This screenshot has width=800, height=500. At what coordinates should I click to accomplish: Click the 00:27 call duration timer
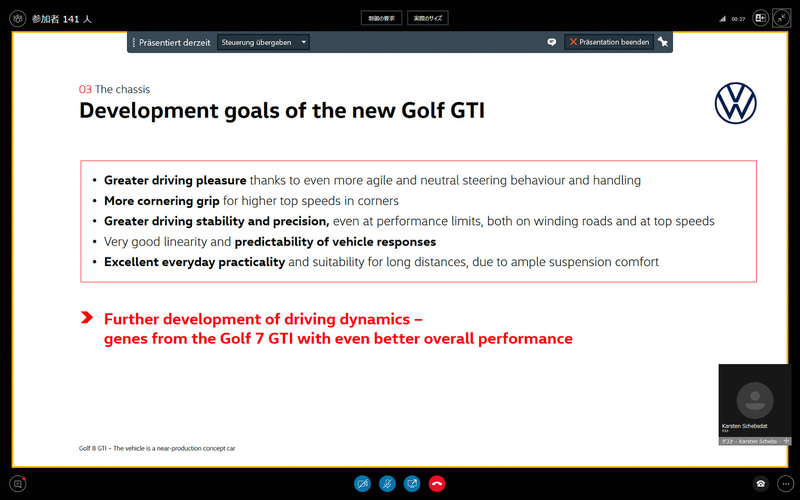[x=738, y=19]
